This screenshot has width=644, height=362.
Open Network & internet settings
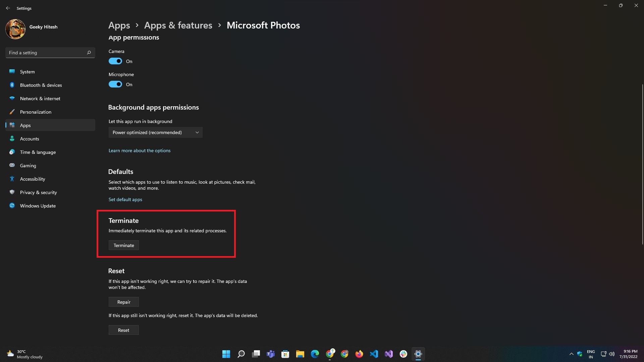(x=40, y=98)
